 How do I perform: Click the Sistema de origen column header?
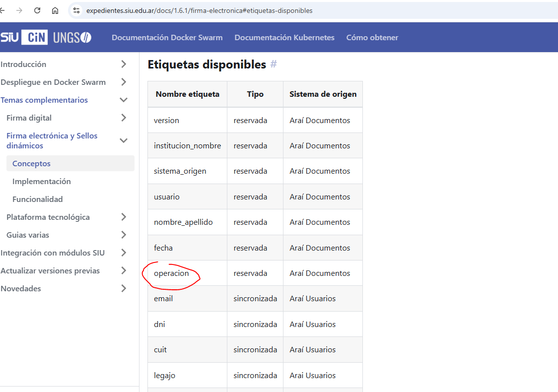[x=323, y=94]
